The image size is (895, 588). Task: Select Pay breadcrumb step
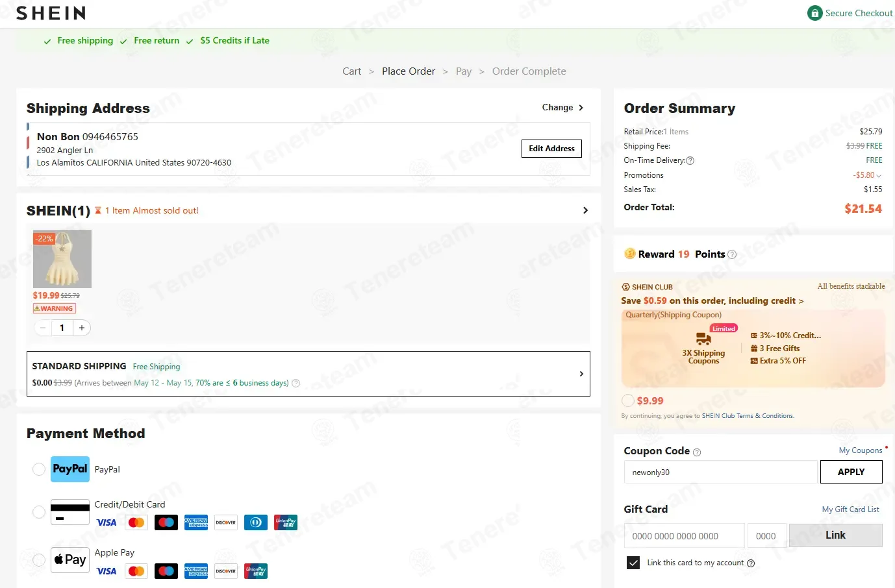coord(464,71)
